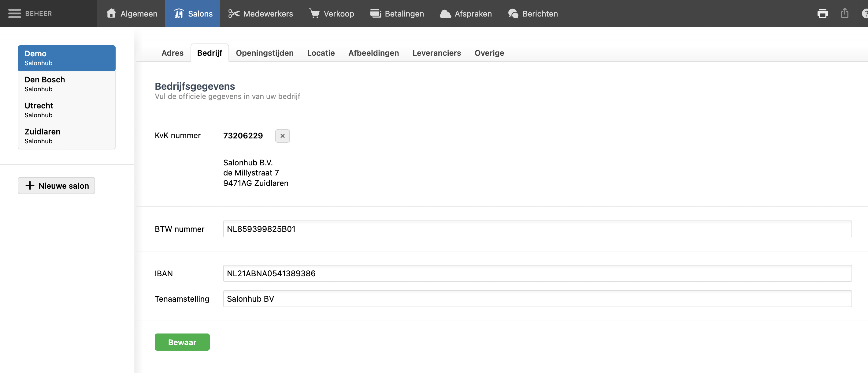
Task: Click the printer icon in top bar
Action: [x=822, y=13]
